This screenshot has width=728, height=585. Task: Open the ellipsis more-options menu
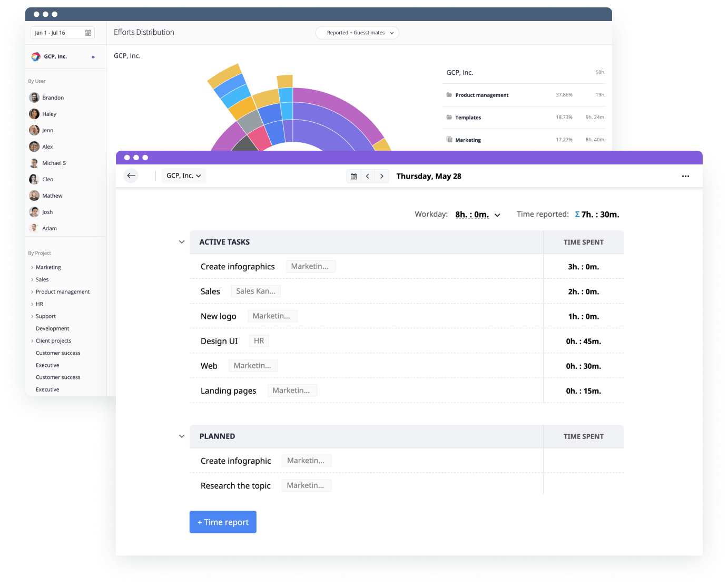[685, 176]
